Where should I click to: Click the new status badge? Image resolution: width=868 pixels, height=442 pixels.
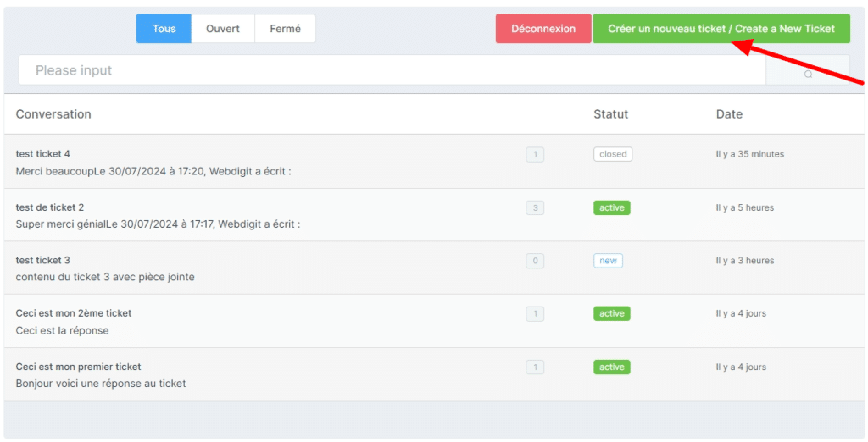tap(608, 261)
